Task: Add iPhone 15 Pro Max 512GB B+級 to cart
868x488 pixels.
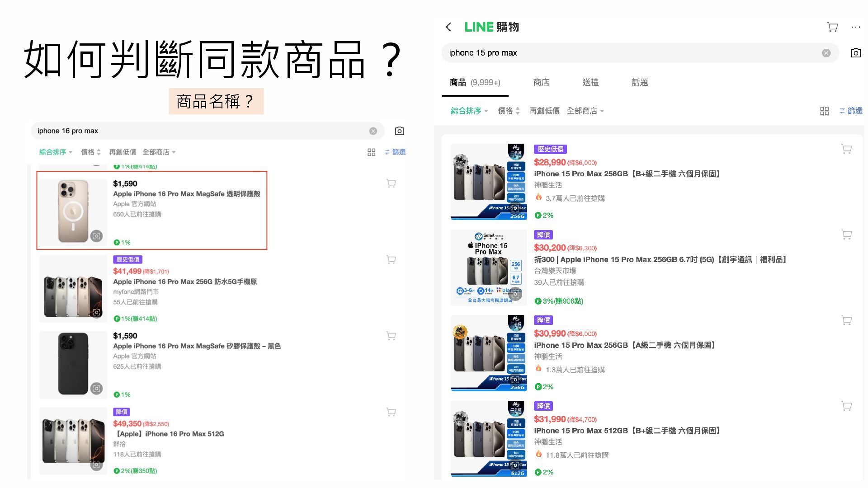Action: (x=846, y=406)
